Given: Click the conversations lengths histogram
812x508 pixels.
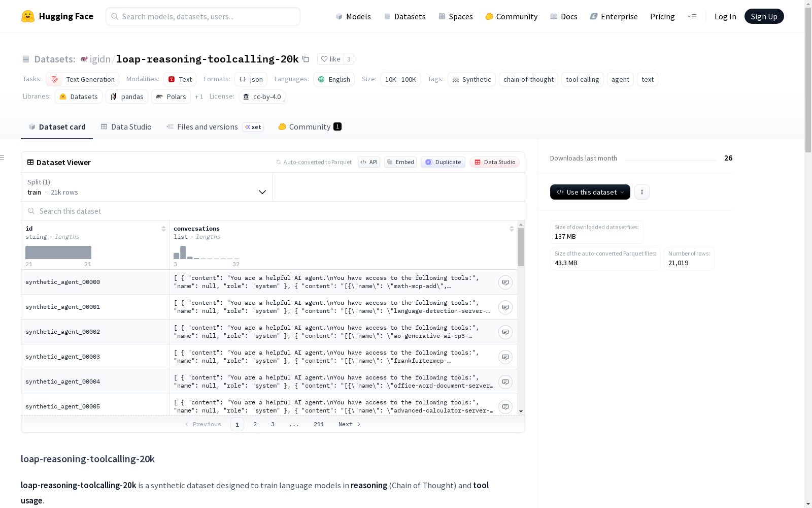Looking at the screenshot, I should coord(207,252).
